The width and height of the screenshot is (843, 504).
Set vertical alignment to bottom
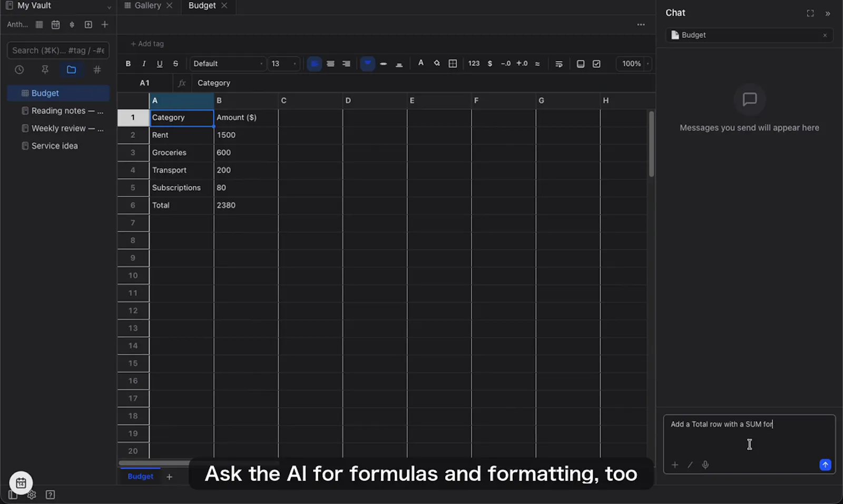[399, 64]
